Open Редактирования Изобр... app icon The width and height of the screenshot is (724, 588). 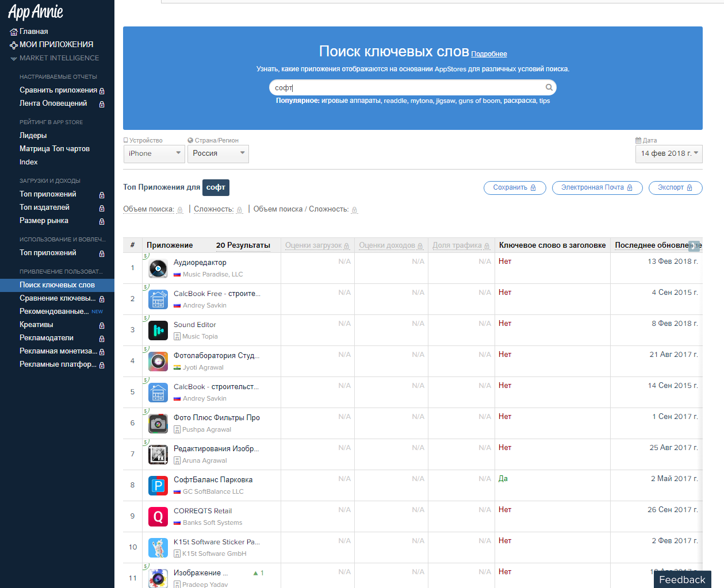tap(158, 455)
